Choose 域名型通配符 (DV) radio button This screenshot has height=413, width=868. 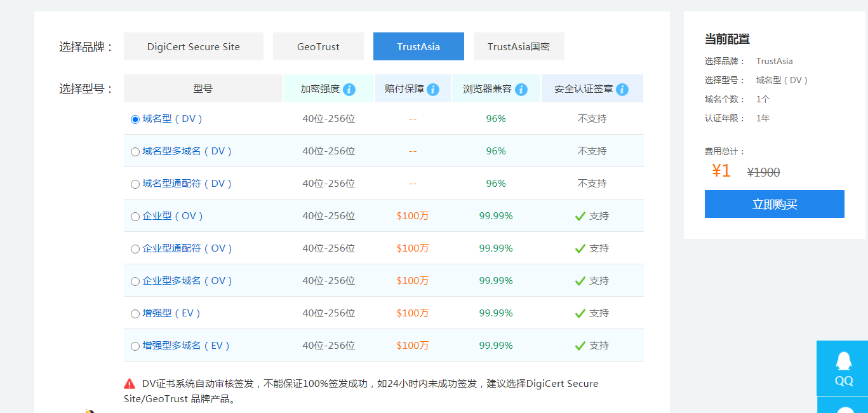point(135,184)
